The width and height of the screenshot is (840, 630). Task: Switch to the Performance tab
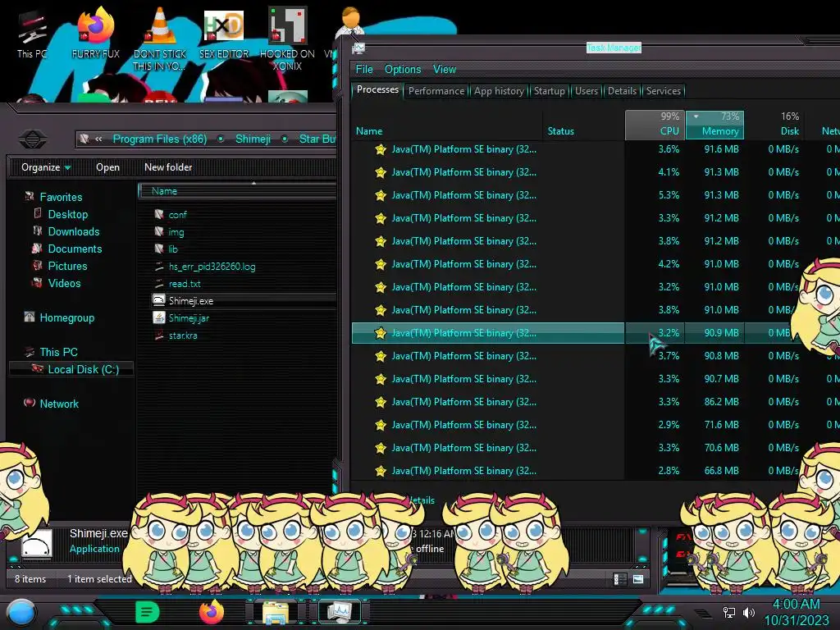(x=436, y=91)
